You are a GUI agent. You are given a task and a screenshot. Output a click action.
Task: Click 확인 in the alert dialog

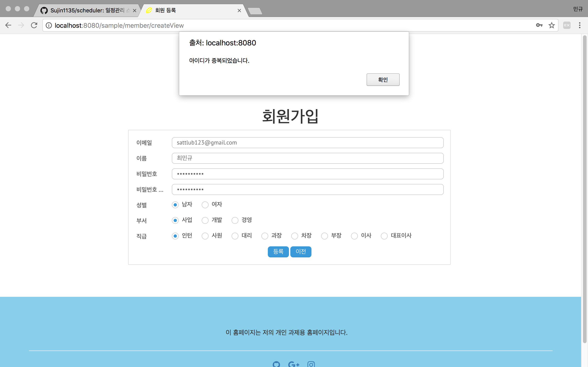pos(383,80)
